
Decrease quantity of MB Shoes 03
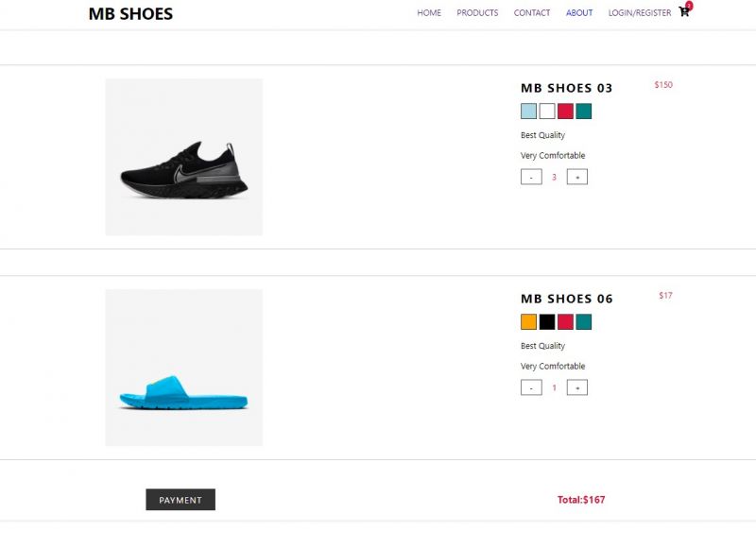(531, 177)
